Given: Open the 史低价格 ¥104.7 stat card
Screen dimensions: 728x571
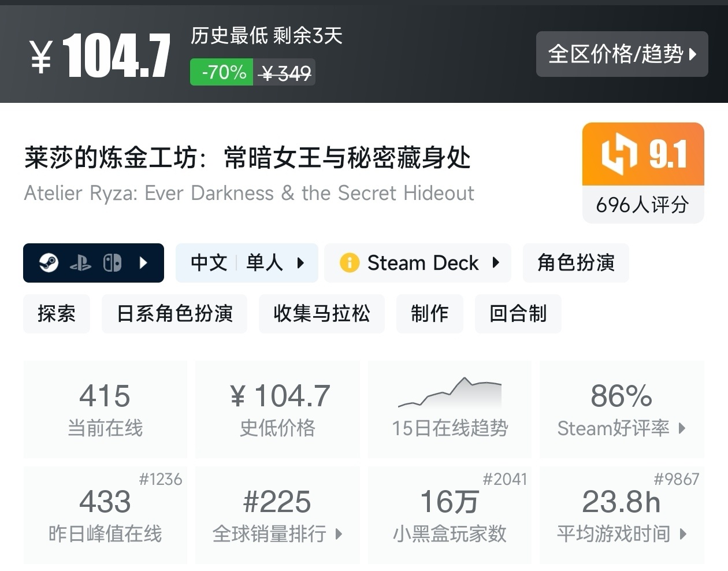Looking at the screenshot, I should (x=278, y=409).
